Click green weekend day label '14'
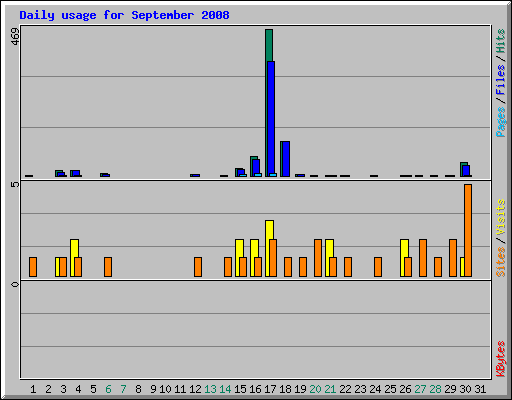 point(225,389)
